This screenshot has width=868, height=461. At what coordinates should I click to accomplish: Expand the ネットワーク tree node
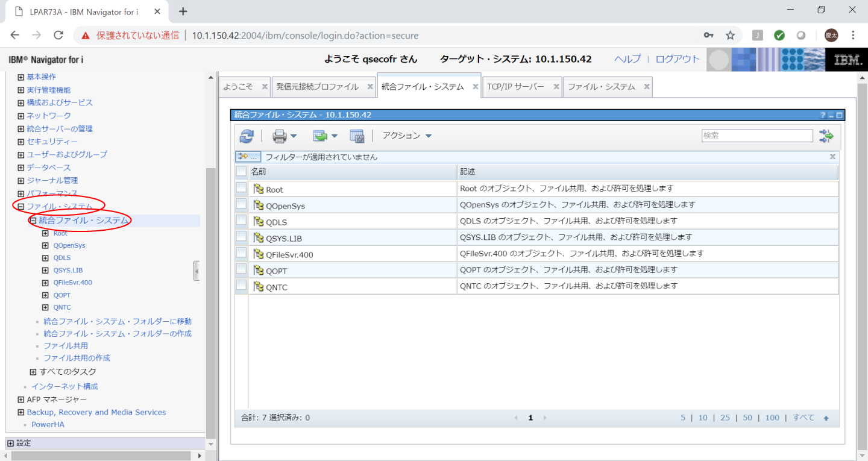coord(21,116)
